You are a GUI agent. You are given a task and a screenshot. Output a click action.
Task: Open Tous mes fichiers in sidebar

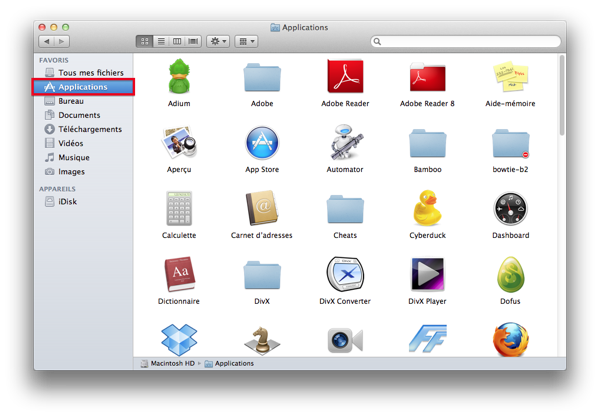point(83,73)
